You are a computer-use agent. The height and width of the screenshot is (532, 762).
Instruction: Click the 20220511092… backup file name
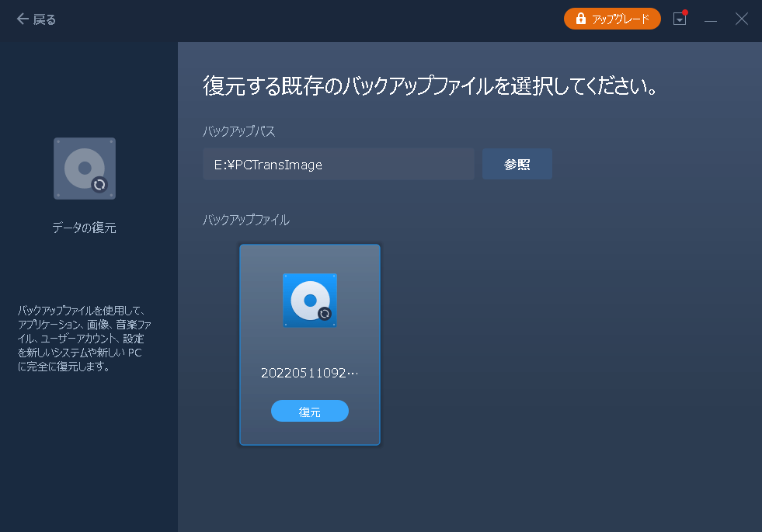coord(309,373)
